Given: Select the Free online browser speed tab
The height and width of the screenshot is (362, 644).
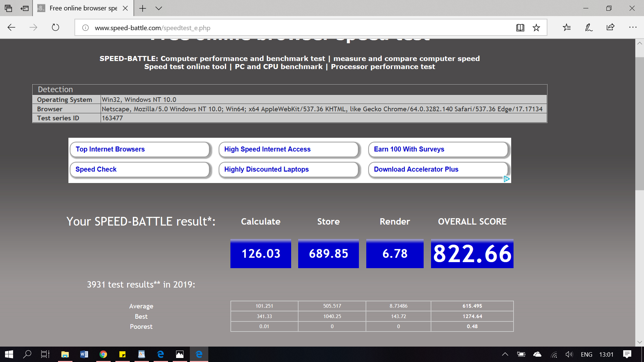Looking at the screenshot, I should [83, 8].
